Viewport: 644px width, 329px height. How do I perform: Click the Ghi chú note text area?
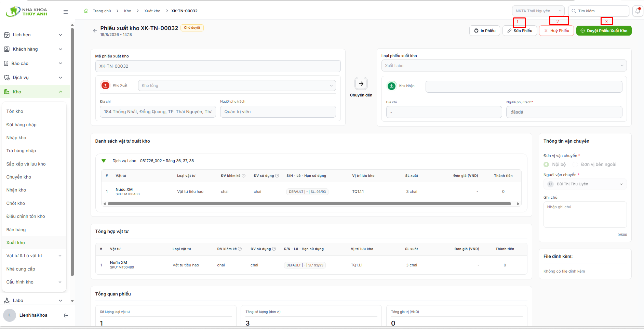(x=585, y=214)
